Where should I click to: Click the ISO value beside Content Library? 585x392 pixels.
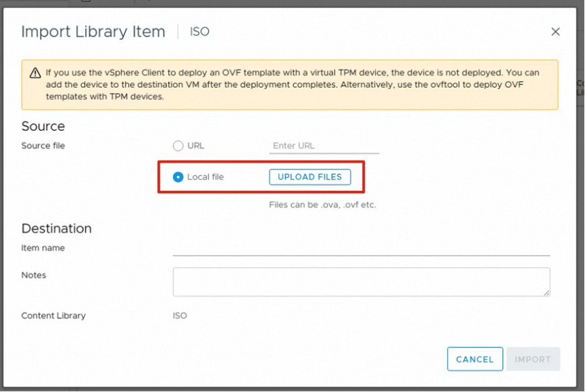pyautogui.click(x=180, y=316)
